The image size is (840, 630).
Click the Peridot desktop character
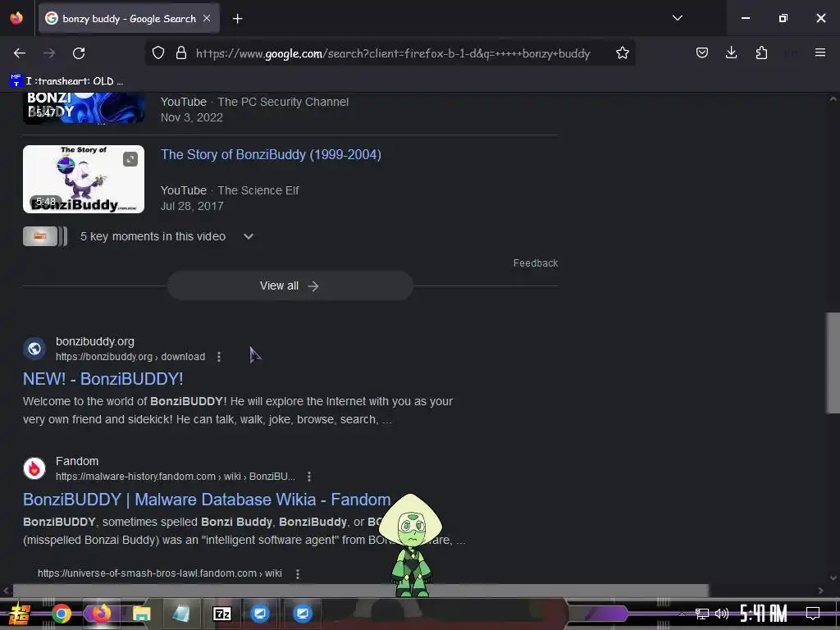click(x=411, y=546)
